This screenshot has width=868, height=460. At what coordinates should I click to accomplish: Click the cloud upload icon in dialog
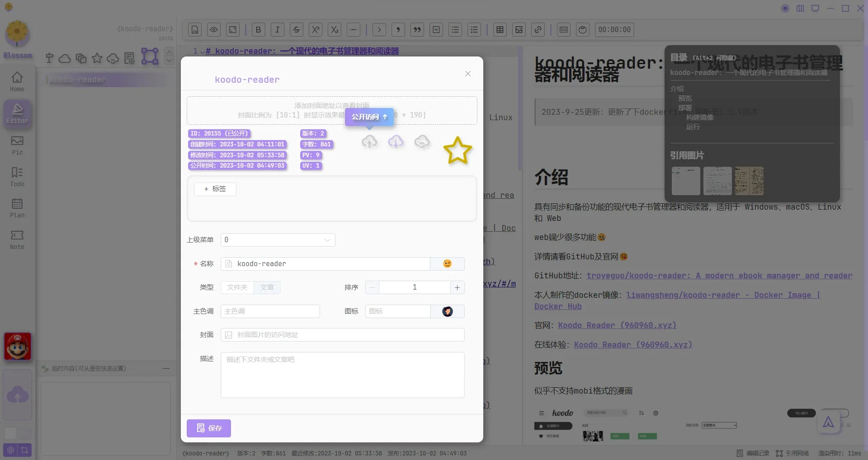(x=369, y=141)
